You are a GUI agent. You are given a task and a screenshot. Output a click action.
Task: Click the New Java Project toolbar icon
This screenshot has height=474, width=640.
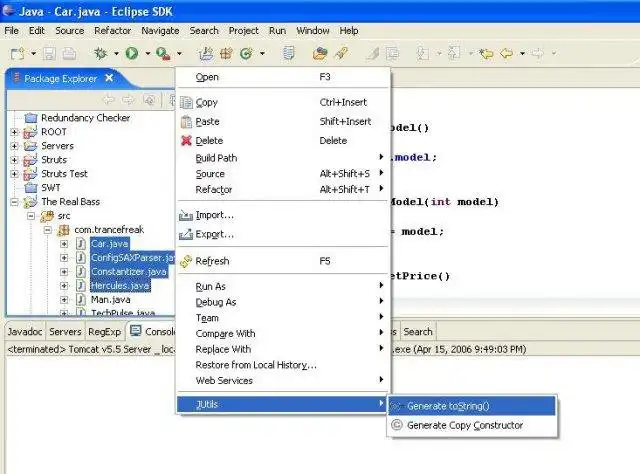click(x=206, y=53)
